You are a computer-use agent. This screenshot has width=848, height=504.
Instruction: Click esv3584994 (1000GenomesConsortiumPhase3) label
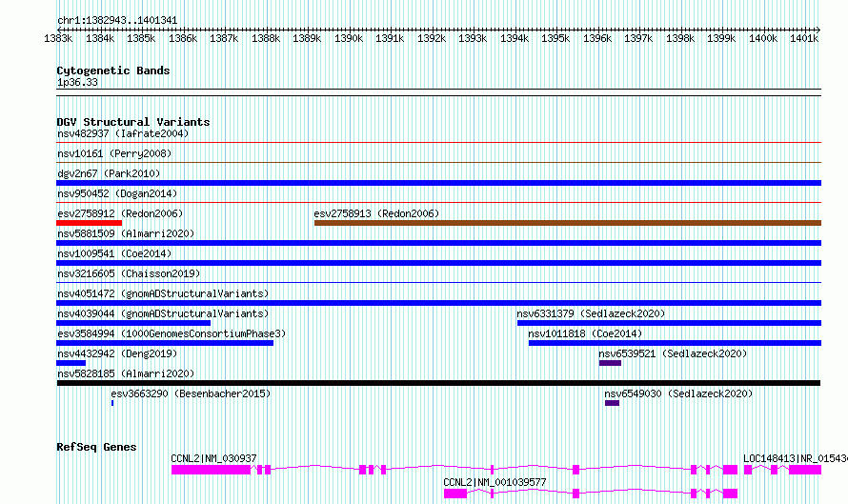(172, 333)
